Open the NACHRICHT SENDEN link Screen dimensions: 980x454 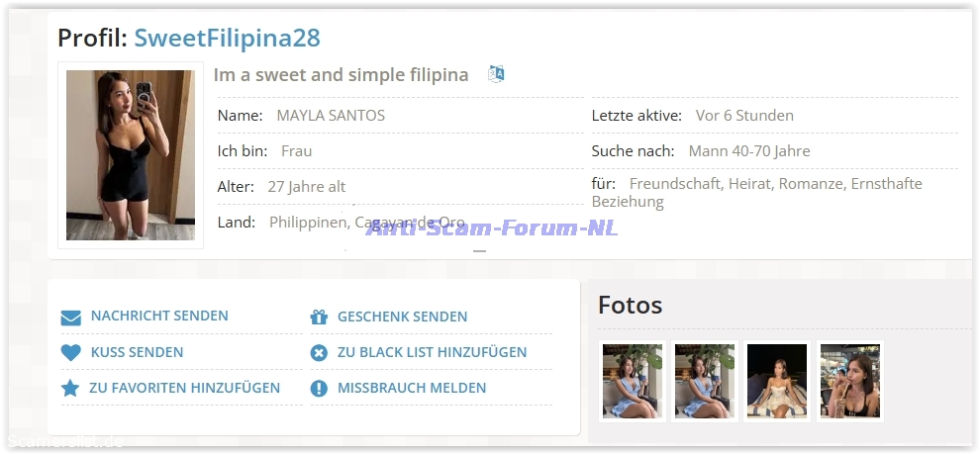click(x=159, y=316)
